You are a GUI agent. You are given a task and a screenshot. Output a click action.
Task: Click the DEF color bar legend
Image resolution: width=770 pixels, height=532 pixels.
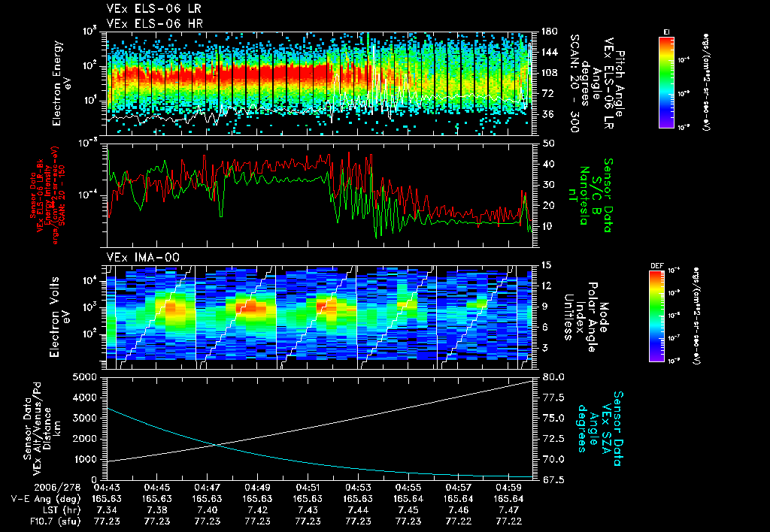point(656,316)
